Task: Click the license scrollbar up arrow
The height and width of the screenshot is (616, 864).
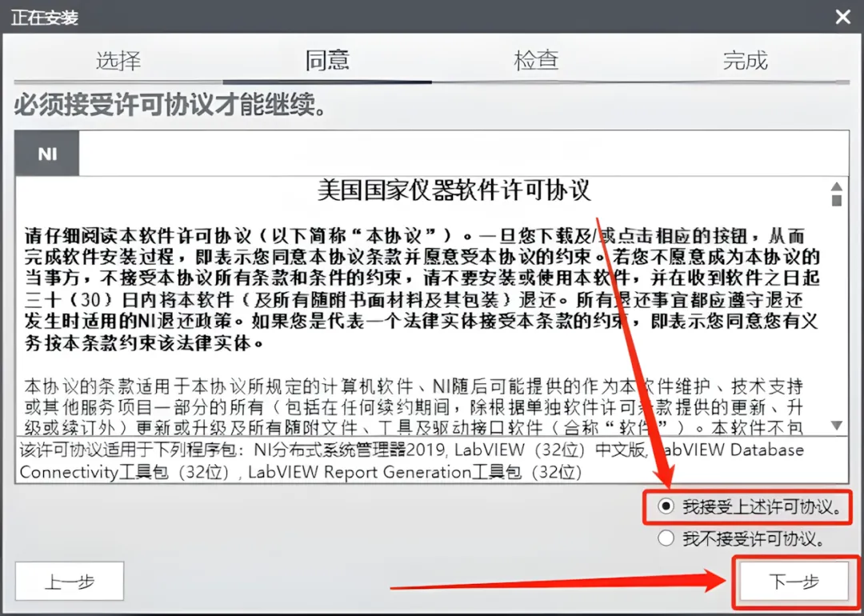Action: [x=837, y=186]
